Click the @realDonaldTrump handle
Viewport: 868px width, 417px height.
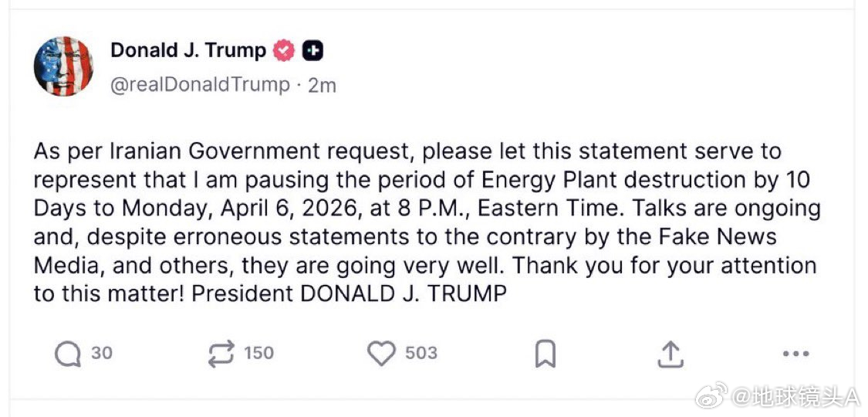pyautogui.click(x=201, y=85)
